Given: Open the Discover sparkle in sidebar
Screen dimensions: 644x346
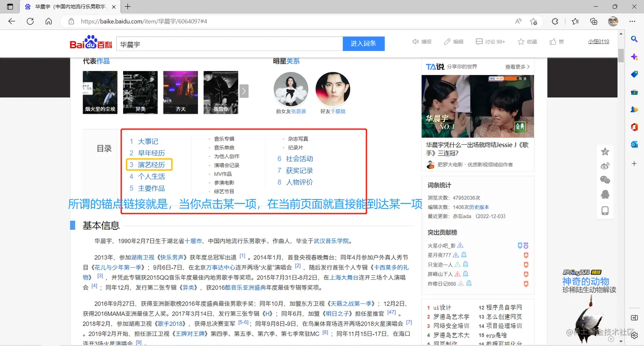Looking at the screenshot, I should point(634,57).
